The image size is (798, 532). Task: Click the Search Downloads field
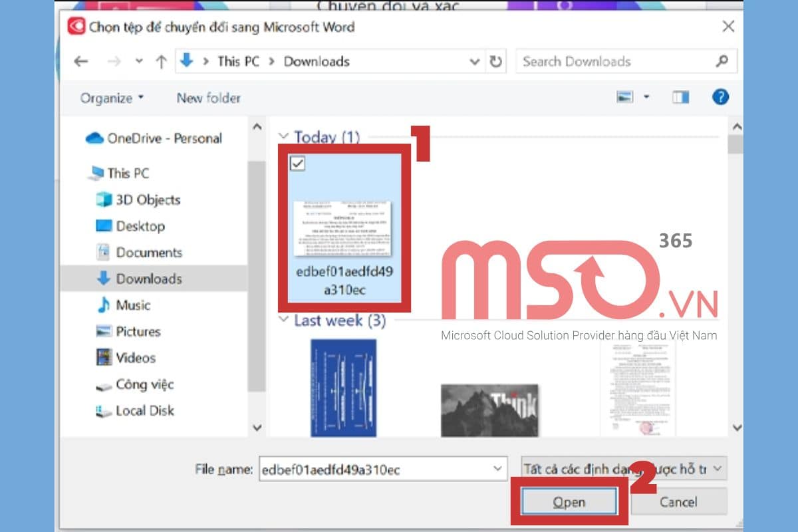626,62
